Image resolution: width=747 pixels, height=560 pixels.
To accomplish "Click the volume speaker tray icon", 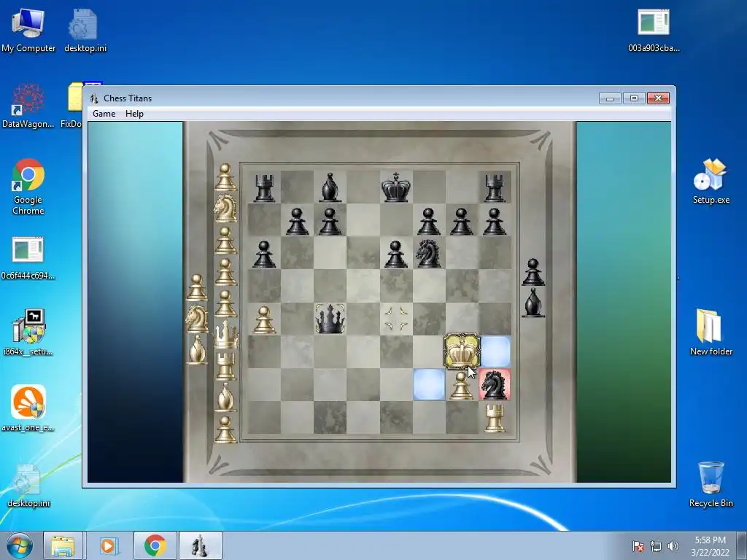I will [673, 546].
